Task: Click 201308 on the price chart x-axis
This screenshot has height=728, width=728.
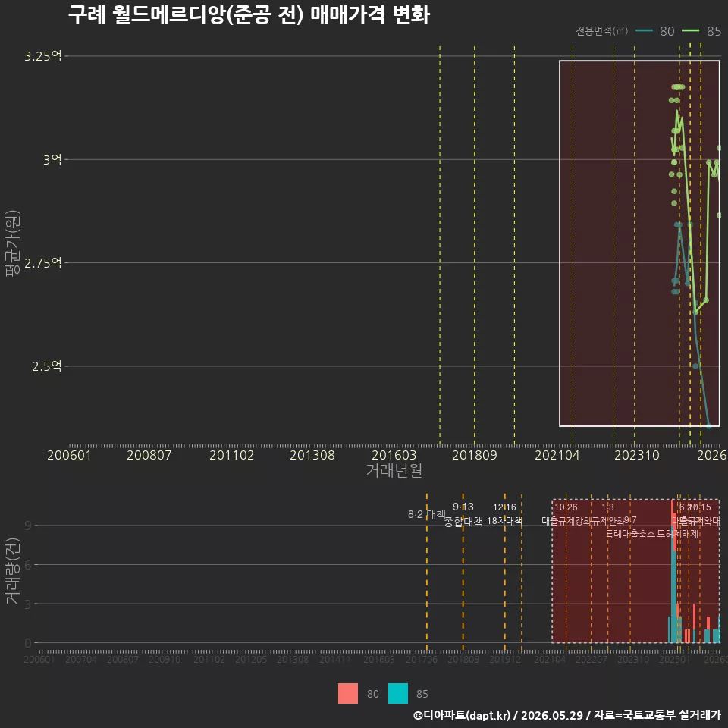Action: 312,455
